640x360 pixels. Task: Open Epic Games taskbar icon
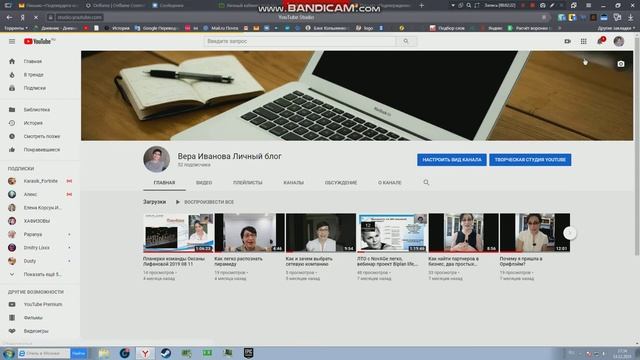coord(249,353)
